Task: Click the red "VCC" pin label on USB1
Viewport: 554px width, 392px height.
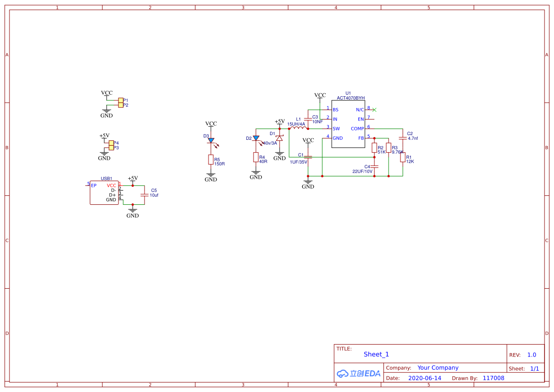Action: coord(111,186)
